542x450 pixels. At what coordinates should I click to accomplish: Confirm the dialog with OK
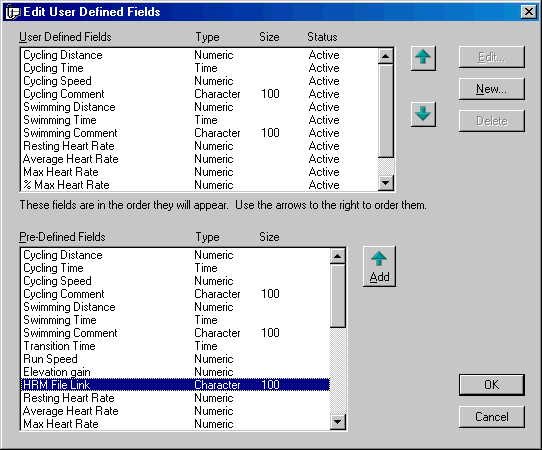[x=492, y=385]
